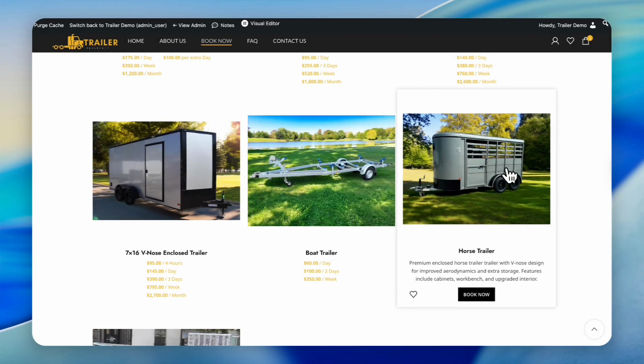Open Notes in the admin bar
Viewport: 644px width, 364px height.
click(x=223, y=25)
